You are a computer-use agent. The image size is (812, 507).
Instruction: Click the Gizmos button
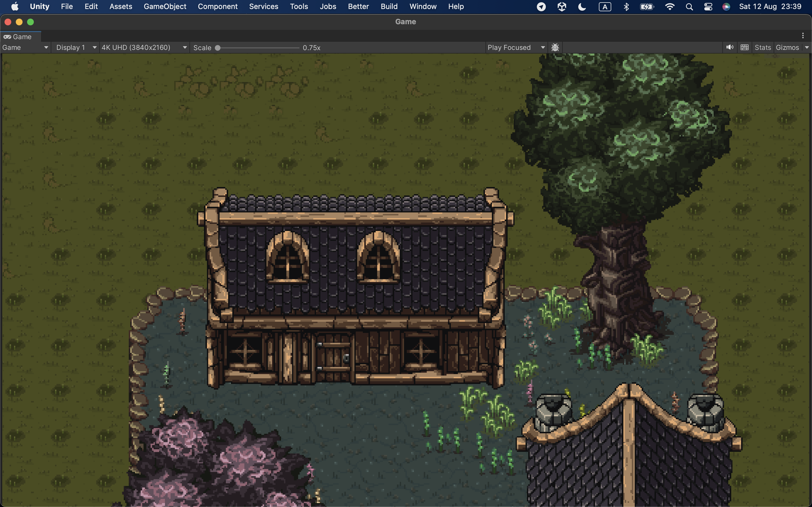[787, 47]
